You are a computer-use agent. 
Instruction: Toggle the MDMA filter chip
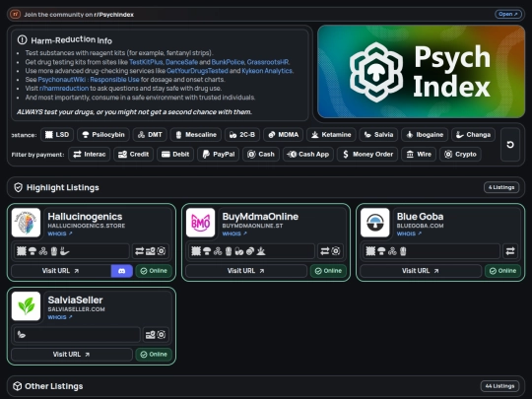click(284, 135)
